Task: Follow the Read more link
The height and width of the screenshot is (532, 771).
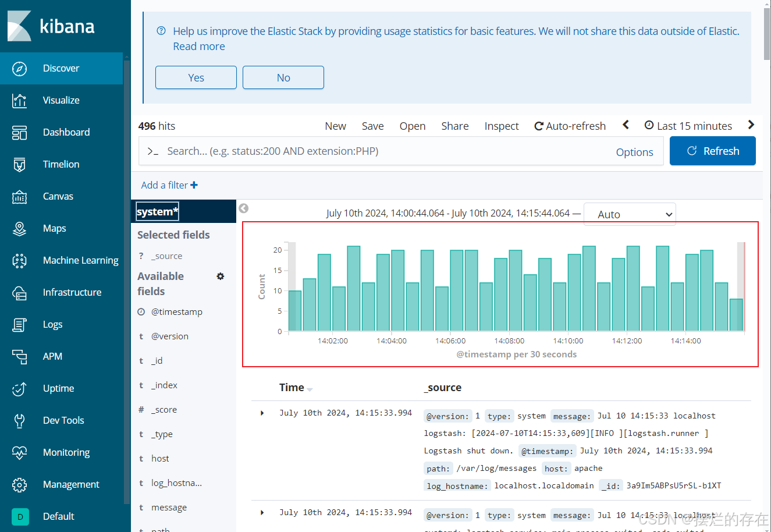Action: [x=199, y=47]
